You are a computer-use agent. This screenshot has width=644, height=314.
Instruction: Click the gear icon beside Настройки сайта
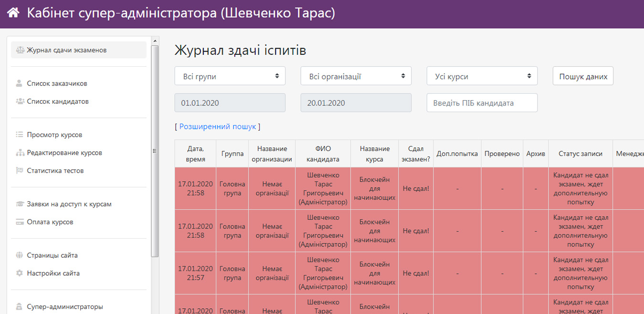pos(20,273)
